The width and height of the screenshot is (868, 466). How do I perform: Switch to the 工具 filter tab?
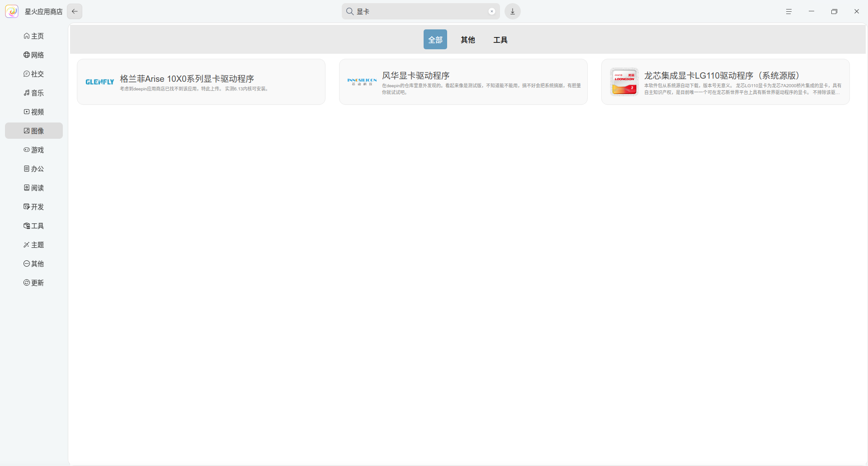pos(500,40)
